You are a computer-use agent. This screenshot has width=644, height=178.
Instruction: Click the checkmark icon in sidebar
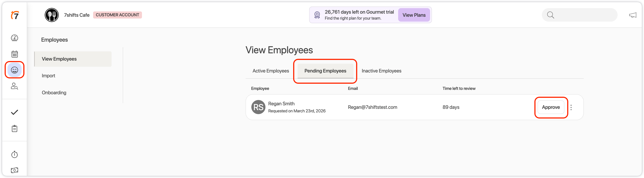click(15, 112)
